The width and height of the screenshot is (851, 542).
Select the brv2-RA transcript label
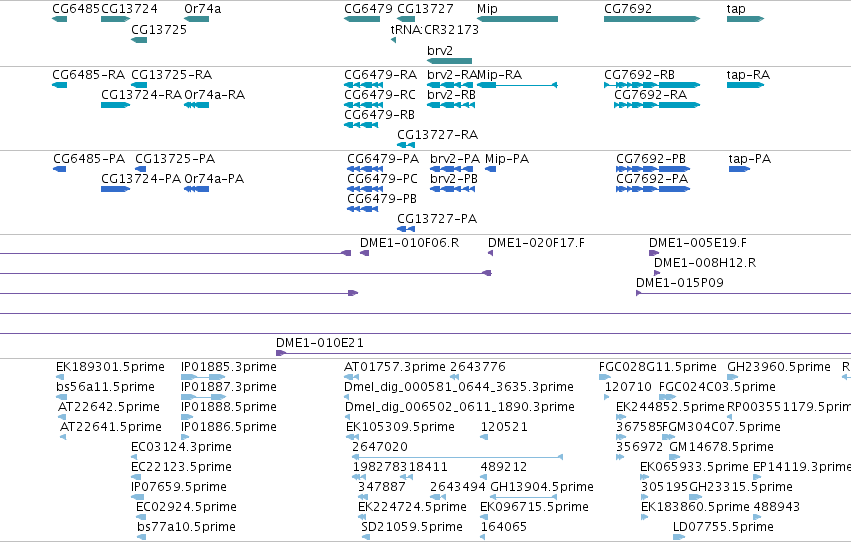click(452, 75)
